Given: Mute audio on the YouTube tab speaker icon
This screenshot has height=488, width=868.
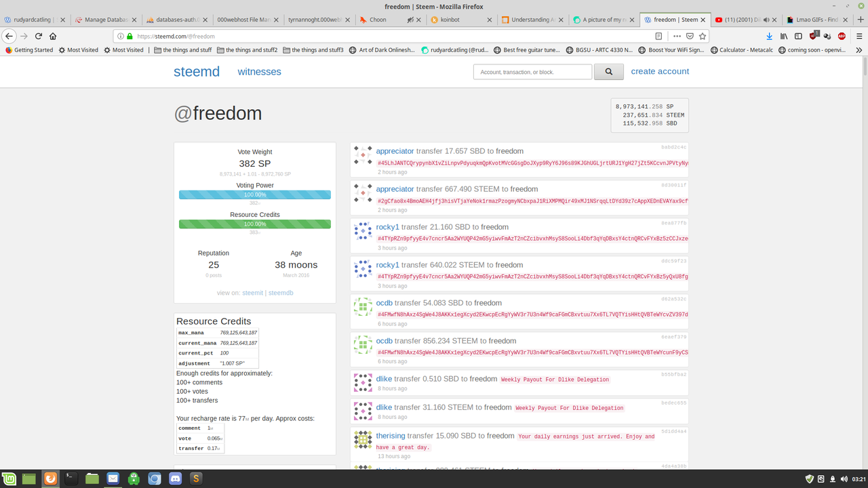Looking at the screenshot, I should pos(766,20).
